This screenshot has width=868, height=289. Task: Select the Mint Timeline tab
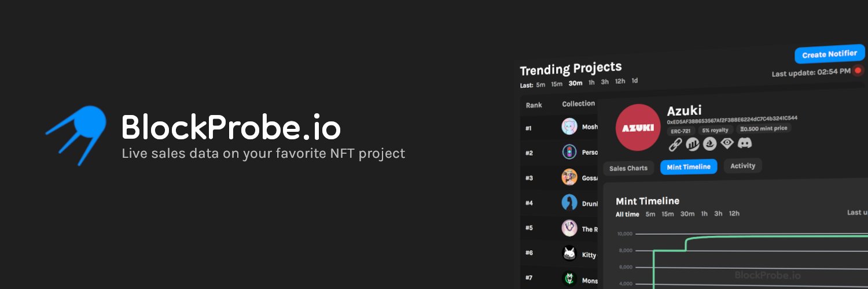689,166
